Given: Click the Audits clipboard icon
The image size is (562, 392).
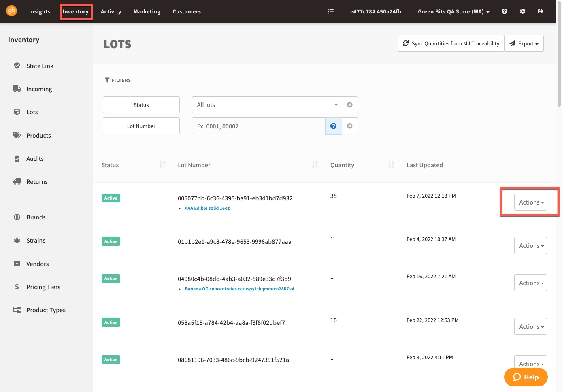Looking at the screenshot, I should point(17,158).
